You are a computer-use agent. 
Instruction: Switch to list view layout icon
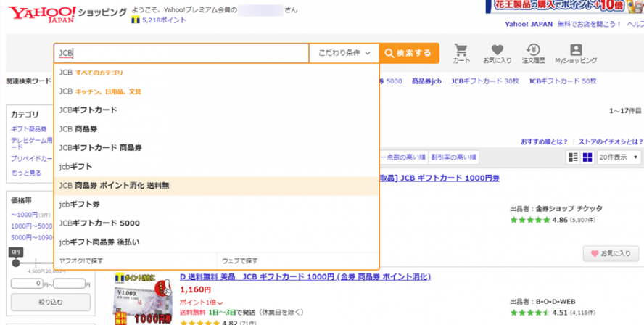pos(573,157)
